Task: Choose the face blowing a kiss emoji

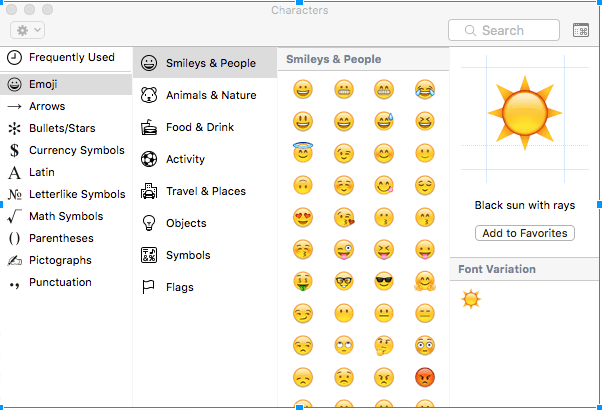Action: click(344, 217)
